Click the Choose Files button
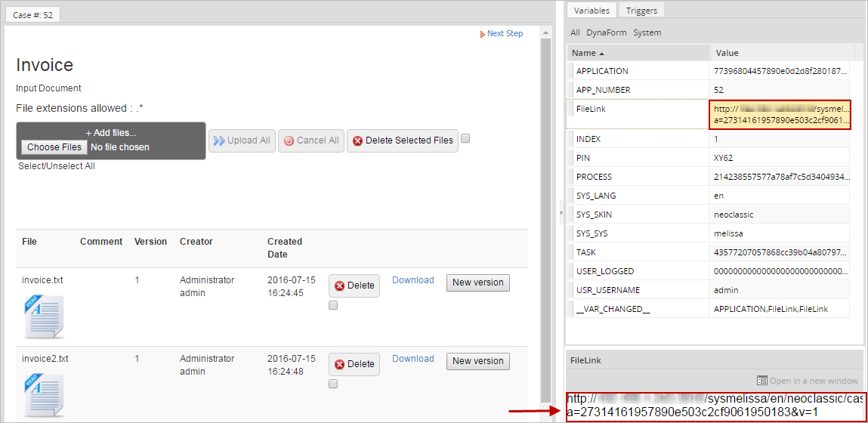Screen dimensions: 868x423 54,147
